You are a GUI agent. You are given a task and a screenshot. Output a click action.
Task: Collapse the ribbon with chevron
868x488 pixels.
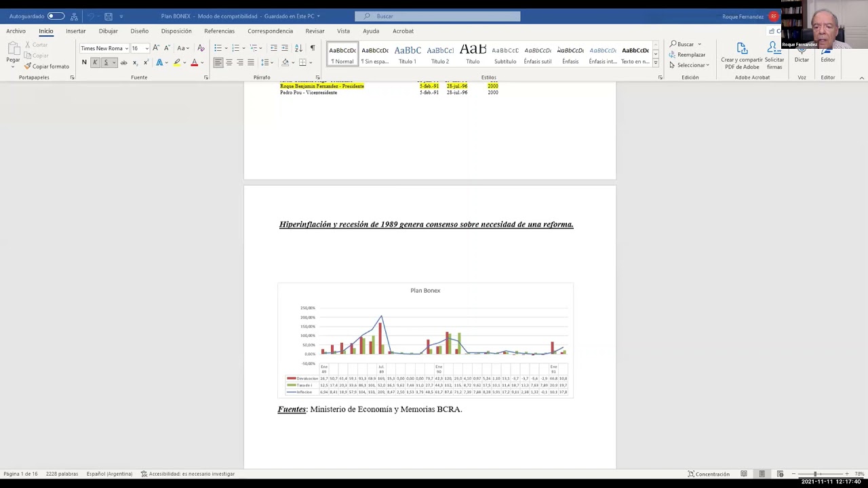tap(861, 77)
